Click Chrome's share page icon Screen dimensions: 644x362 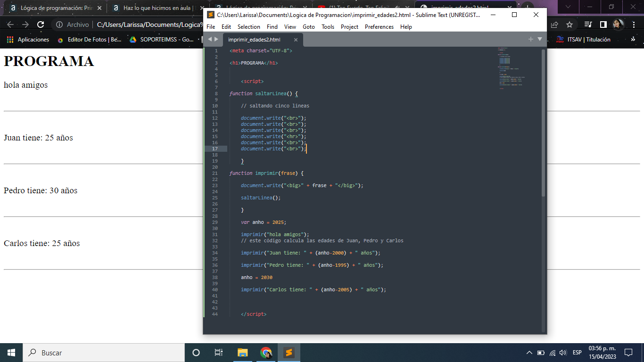click(x=554, y=25)
